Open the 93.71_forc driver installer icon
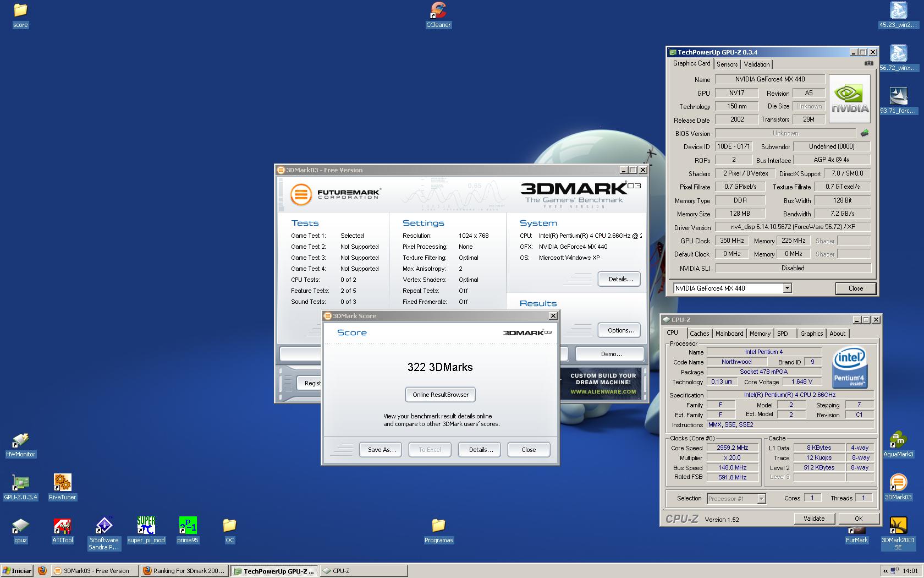The height and width of the screenshot is (578, 924). (x=898, y=101)
